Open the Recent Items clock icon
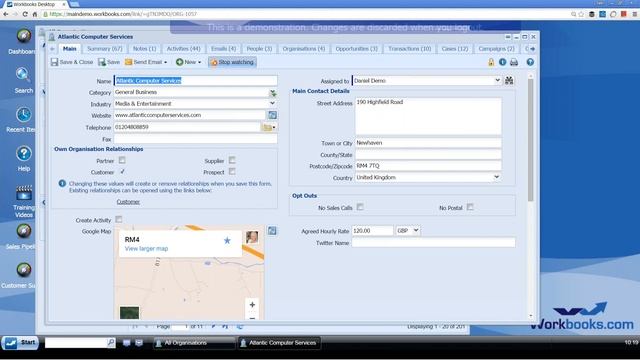 24,115
